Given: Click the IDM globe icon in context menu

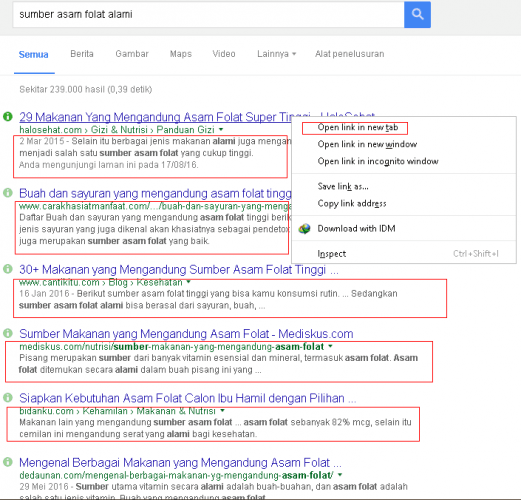Looking at the screenshot, I should (304, 229).
